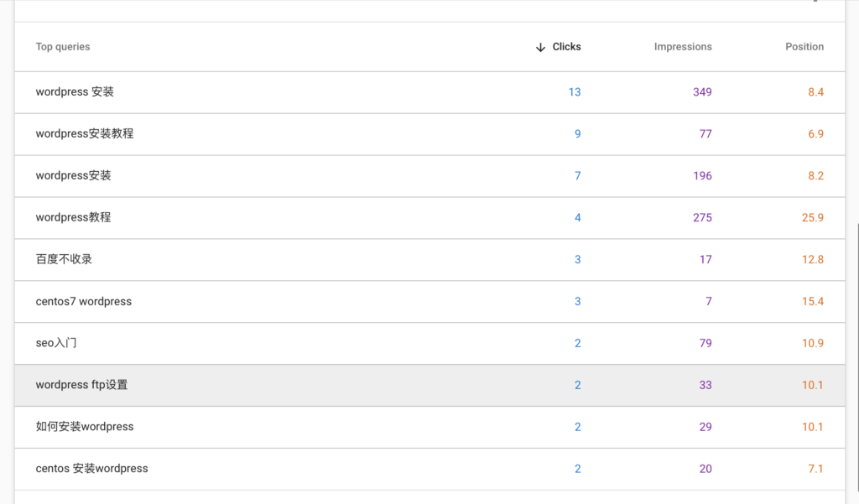
Task: Click the 17 impressions value for 百度不收录
Action: click(705, 260)
